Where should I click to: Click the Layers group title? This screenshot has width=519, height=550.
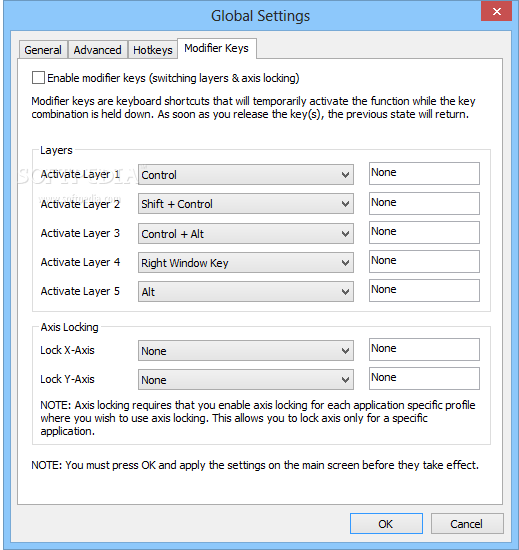[56, 150]
